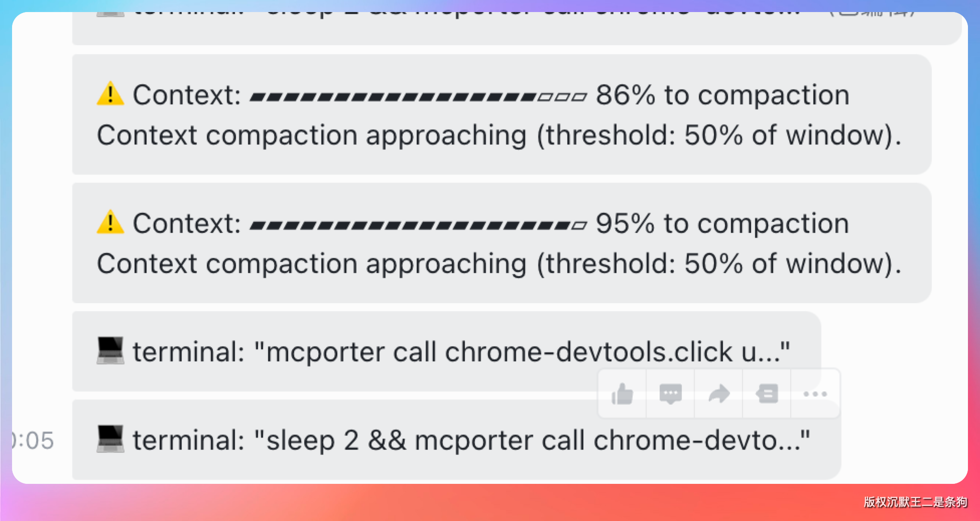
Task: Select the "95% to compaction" text
Action: coord(722,223)
